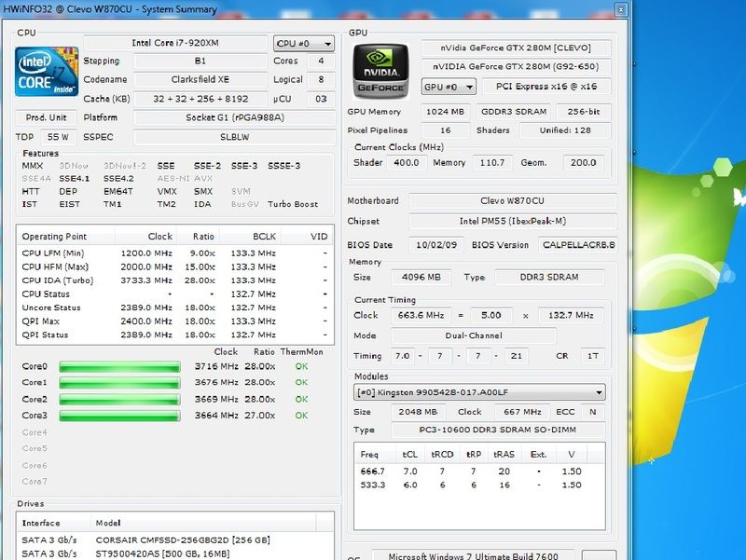Click the nVidia GeForce GTX 280M [CLEVO] field

click(x=516, y=48)
